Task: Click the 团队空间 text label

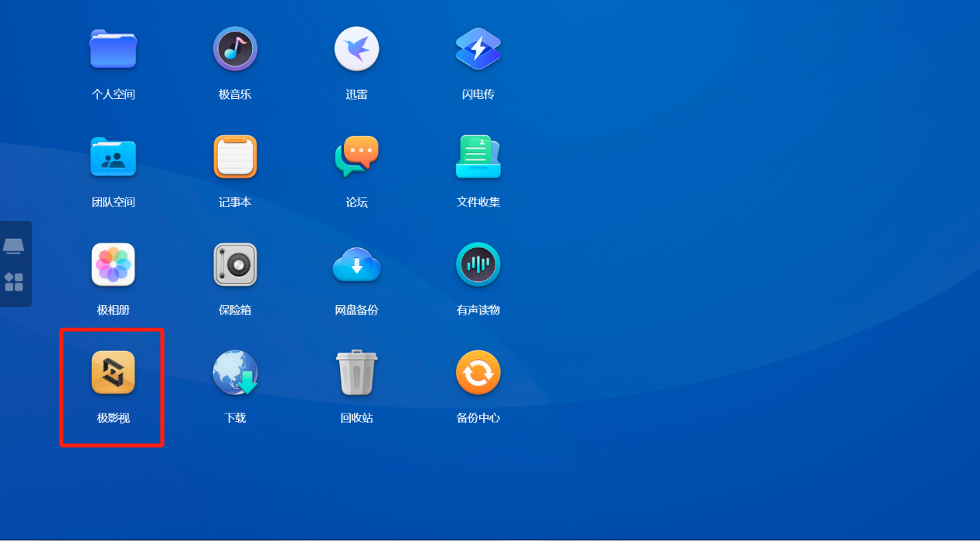Action: (x=113, y=202)
